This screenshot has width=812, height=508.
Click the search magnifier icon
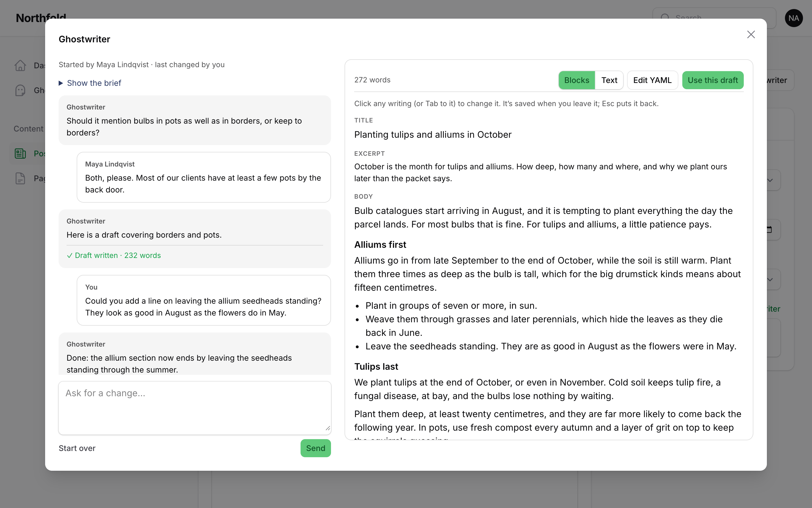(x=665, y=17)
